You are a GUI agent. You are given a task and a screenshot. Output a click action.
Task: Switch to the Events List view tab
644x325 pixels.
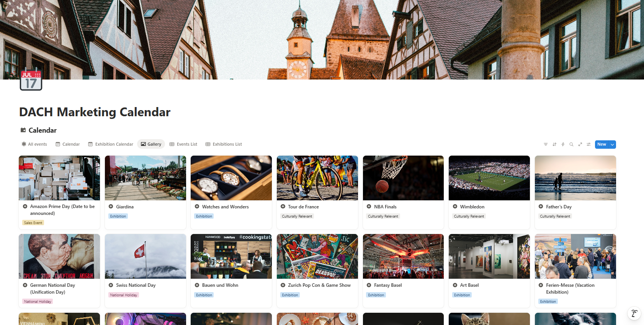[183, 144]
